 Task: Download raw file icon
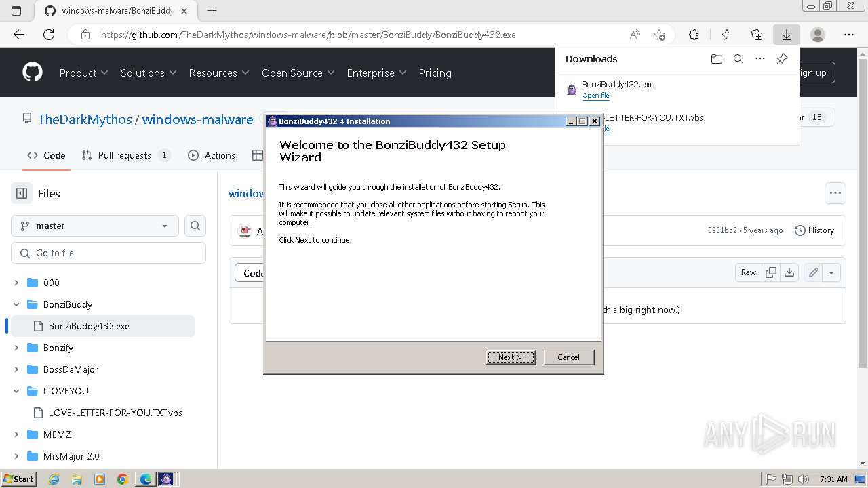click(x=789, y=272)
